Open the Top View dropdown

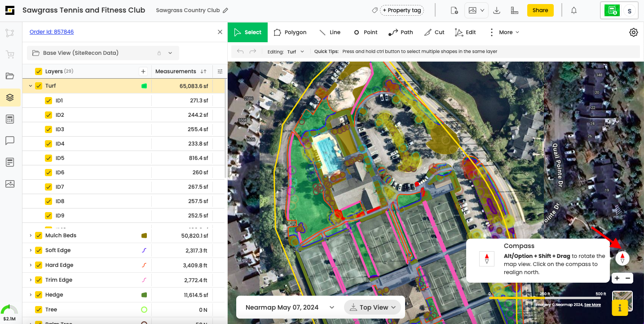[x=372, y=307]
